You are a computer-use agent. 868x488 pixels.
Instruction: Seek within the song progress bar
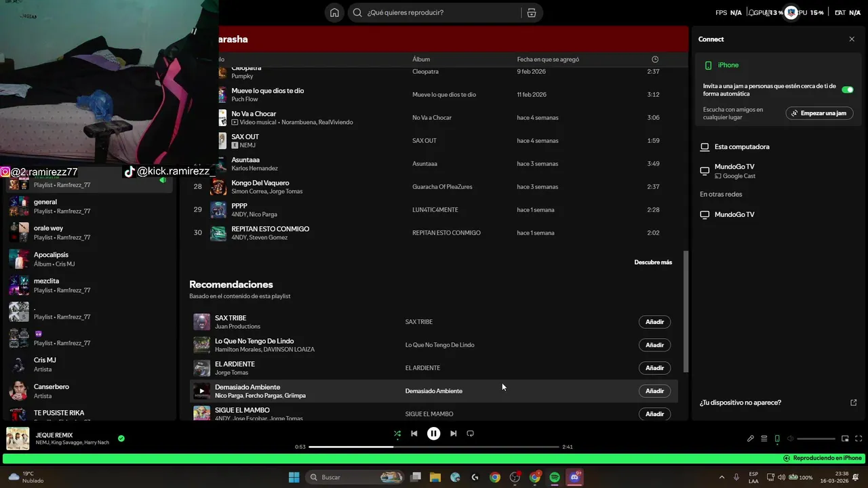(x=434, y=447)
